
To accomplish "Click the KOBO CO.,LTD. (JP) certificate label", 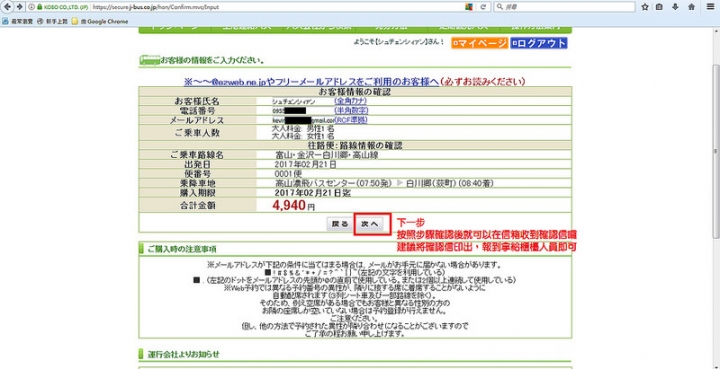I will click(x=65, y=7).
